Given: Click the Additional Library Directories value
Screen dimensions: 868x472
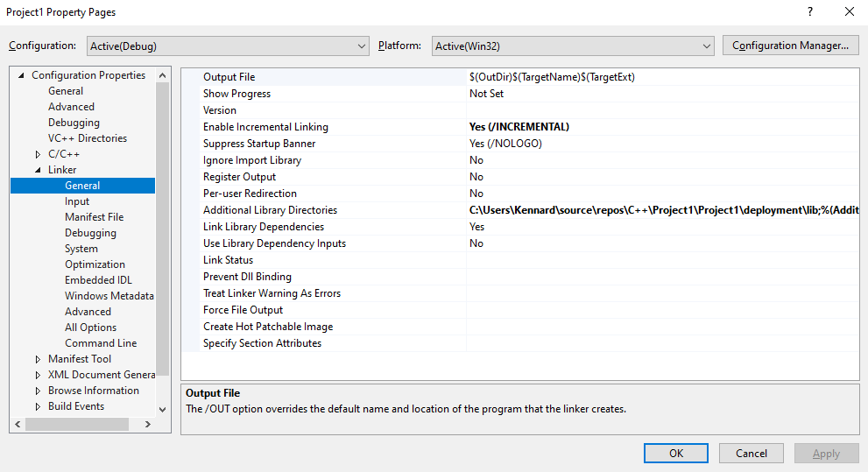Looking at the screenshot, I should click(662, 210).
